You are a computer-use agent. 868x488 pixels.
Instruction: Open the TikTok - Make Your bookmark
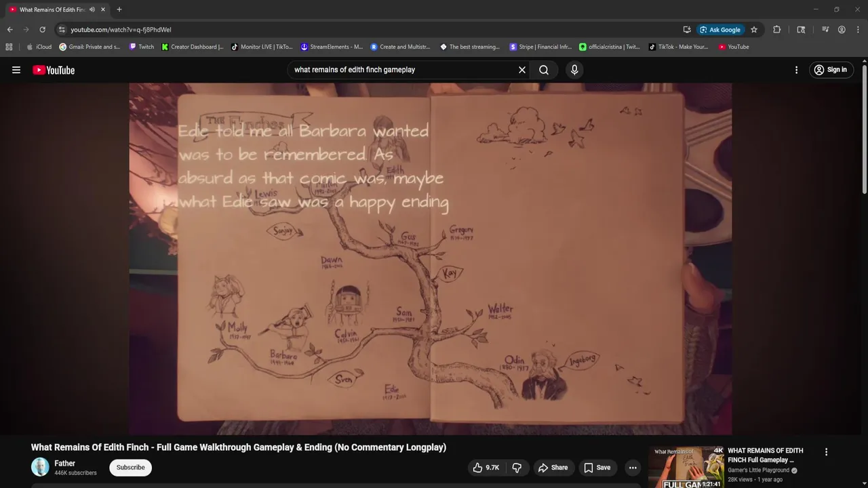click(x=678, y=47)
